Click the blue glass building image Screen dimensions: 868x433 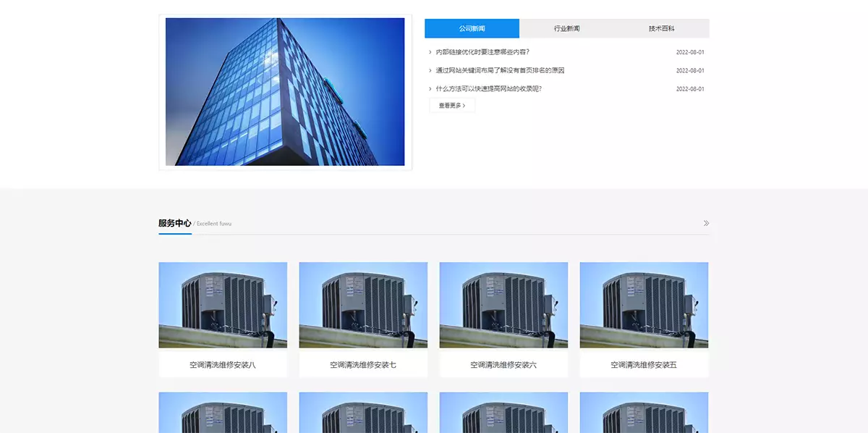285,92
